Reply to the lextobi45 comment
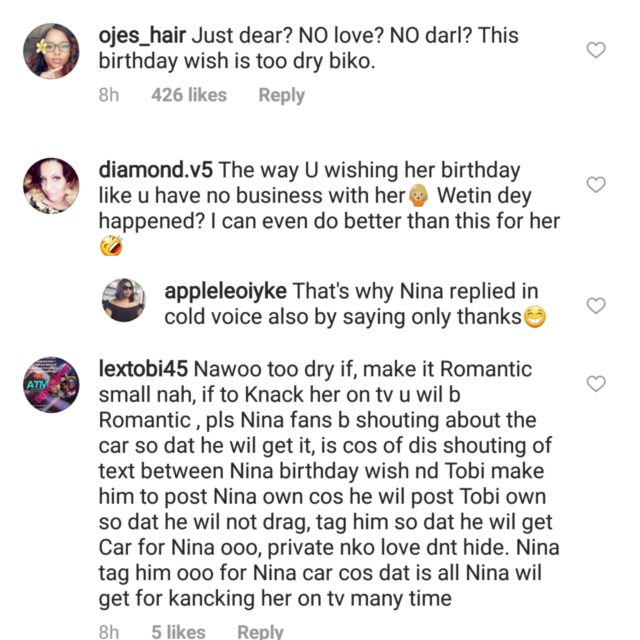Viewport: 640px width, 640px height. 259,631
